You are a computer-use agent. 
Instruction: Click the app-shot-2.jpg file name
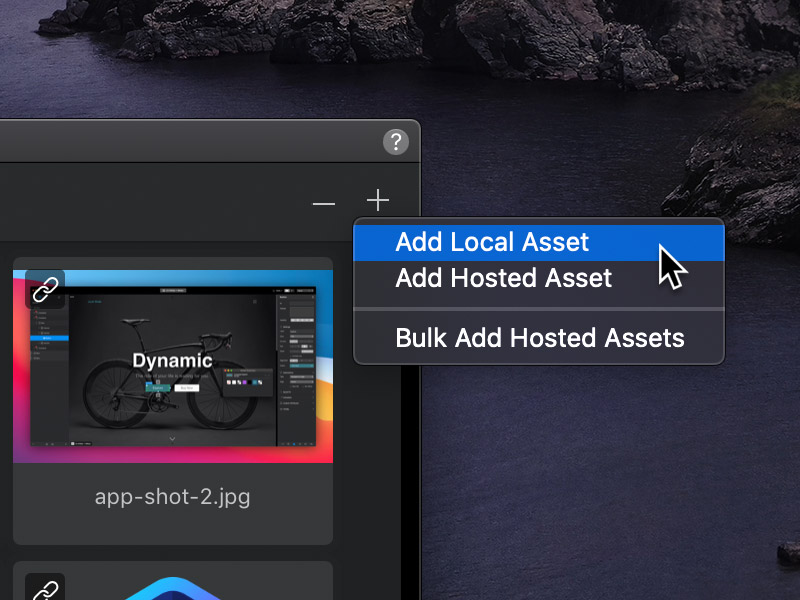(172, 497)
